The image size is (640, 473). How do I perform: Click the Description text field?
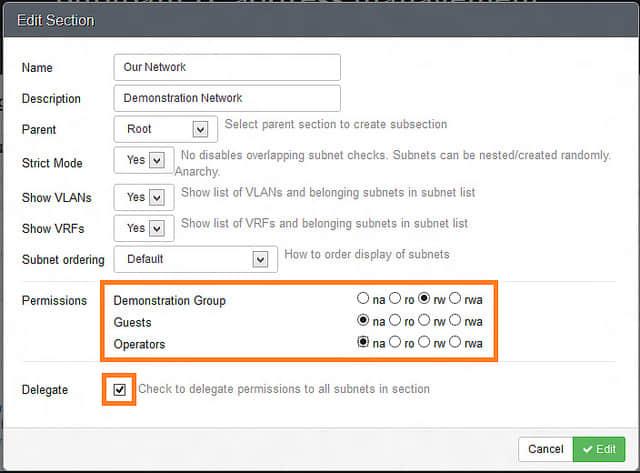[227, 98]
